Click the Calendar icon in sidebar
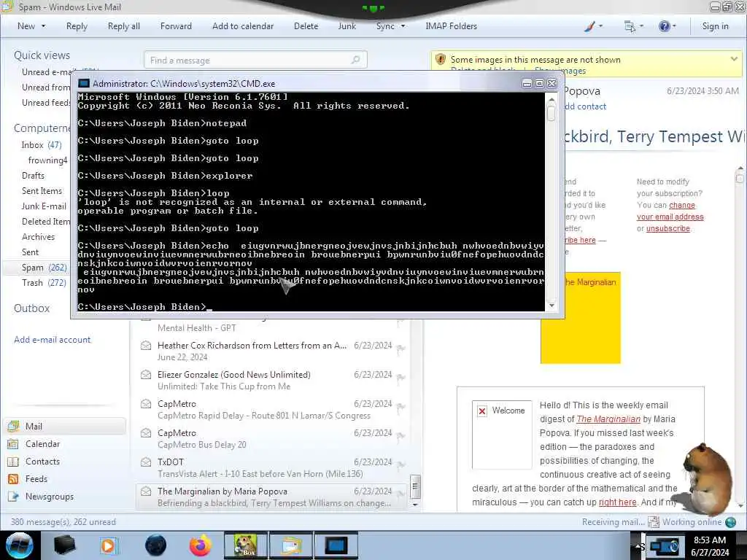Screen dimensions: 747x560 click(x=13, y=444)
